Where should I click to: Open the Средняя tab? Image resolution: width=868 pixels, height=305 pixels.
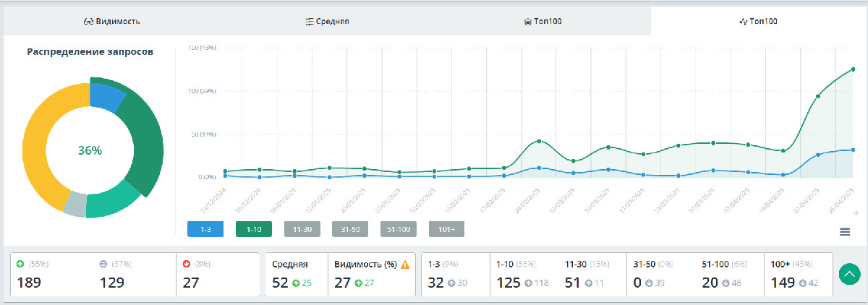point(327,22)
